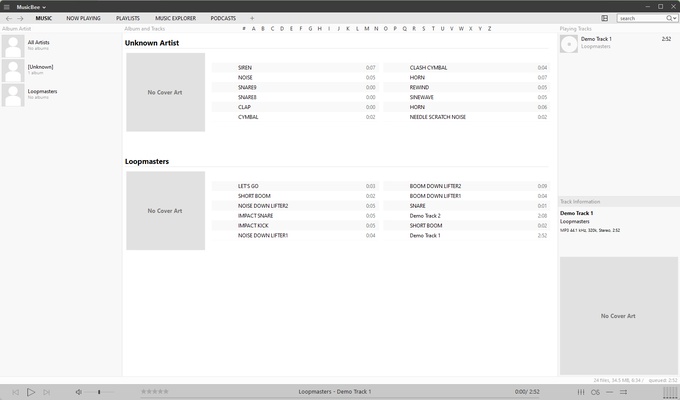
Task: Open the MUSIC EXPLORER tab
Action: click(176, 18)
